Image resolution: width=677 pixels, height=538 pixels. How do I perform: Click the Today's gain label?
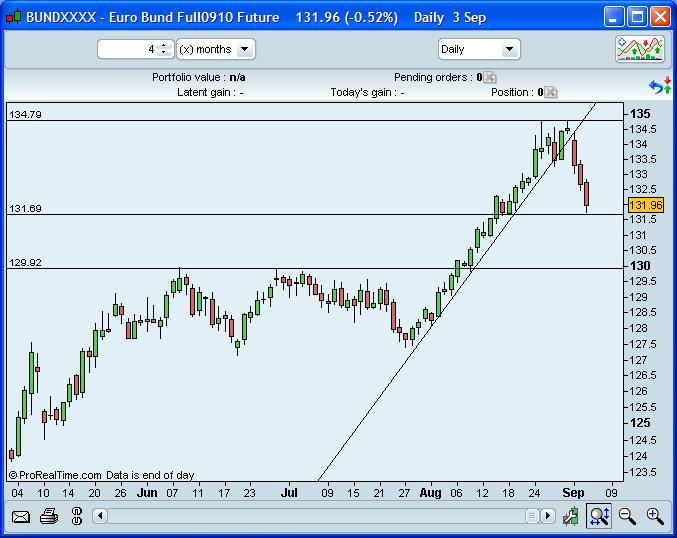[x=364, y=92]
